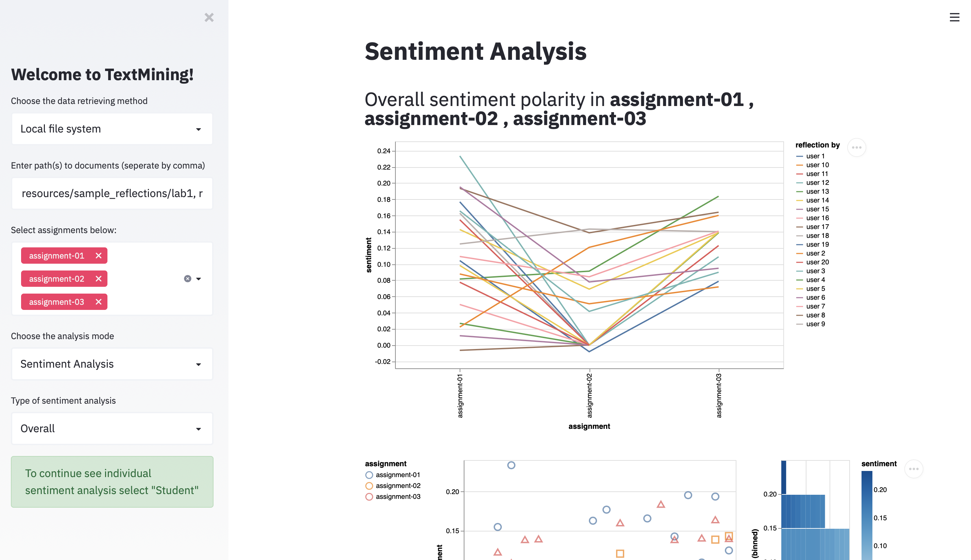The width and height of the screenshot is (971, 560).
Task: Click user 3 legend entry
Action: 811,271
